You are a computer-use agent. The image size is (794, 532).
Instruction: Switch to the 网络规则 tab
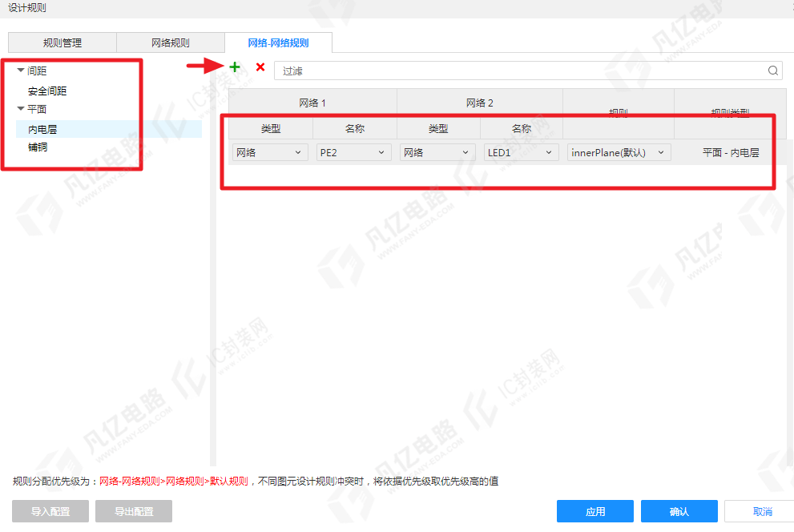tap(171, 43)
